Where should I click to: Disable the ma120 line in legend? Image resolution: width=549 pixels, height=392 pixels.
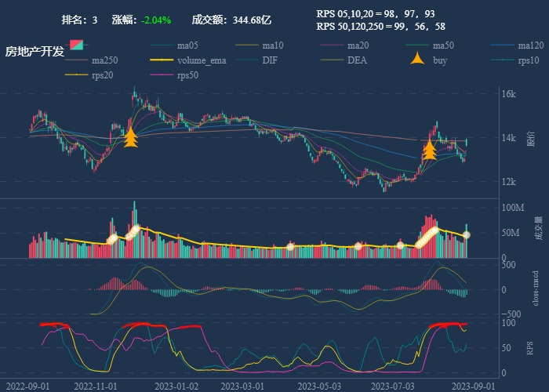point(531,45)
